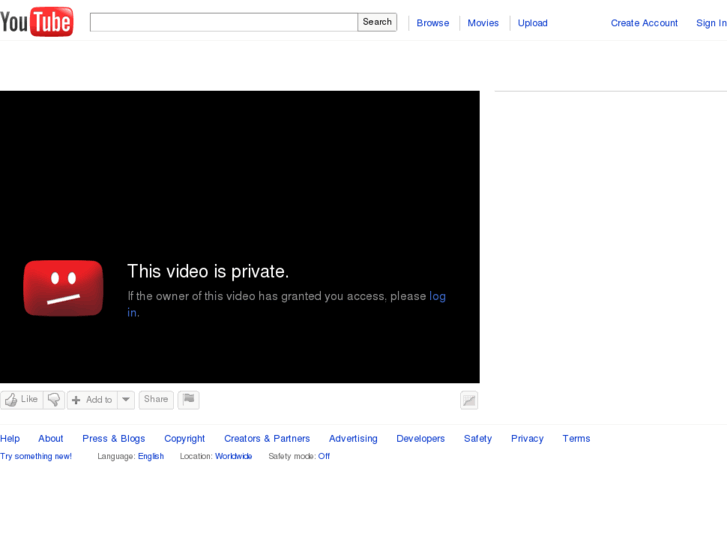This screenshot has height=545, width=727.
Task: Go to the Movies section
Action: [483, 23]
